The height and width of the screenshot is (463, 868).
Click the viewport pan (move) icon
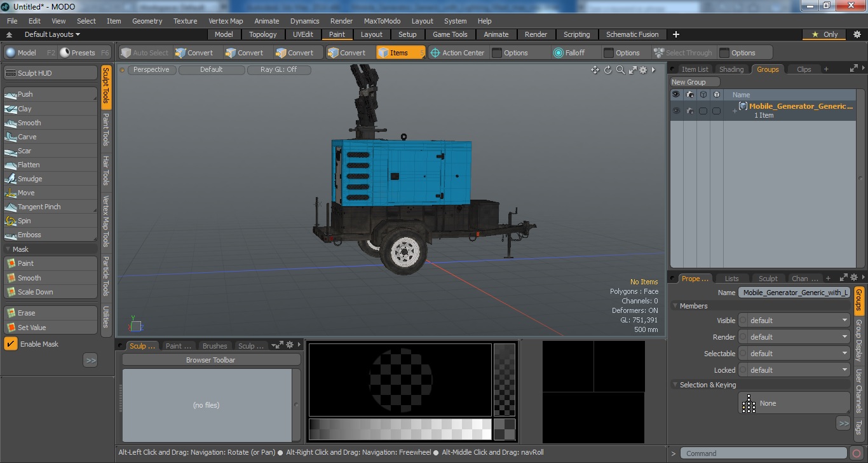point(595,70)
